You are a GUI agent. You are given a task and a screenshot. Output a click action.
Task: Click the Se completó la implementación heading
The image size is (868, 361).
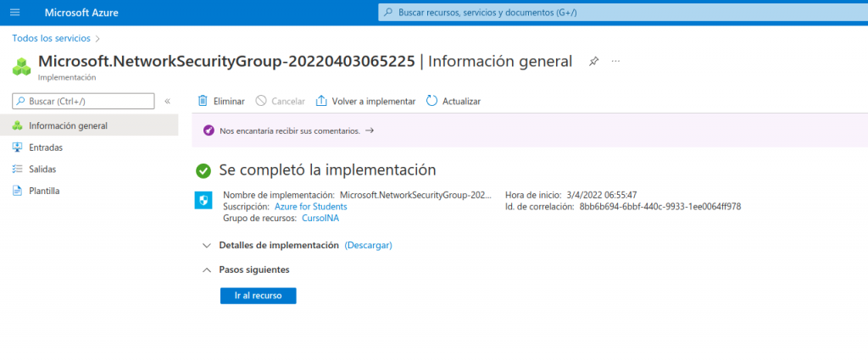point(328,170)
